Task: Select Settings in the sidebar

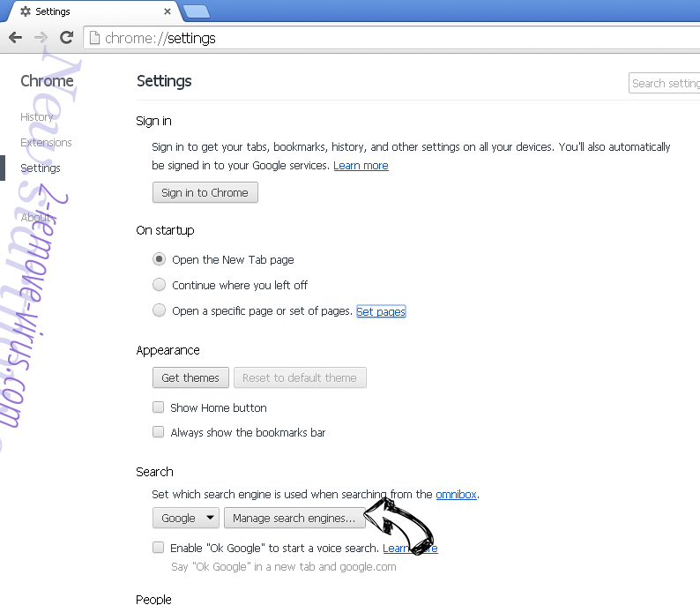Action: pyautogui.click(x=41, y=168)
